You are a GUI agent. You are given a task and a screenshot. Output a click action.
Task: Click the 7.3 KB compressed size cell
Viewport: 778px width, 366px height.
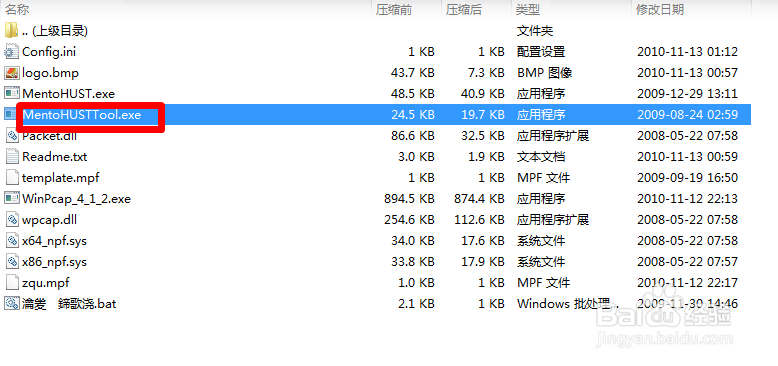[486, 73]
